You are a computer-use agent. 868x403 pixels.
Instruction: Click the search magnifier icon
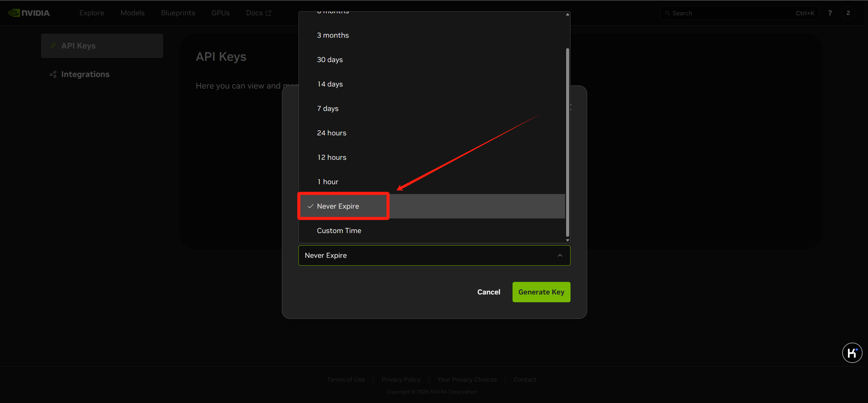pos(667,13)
